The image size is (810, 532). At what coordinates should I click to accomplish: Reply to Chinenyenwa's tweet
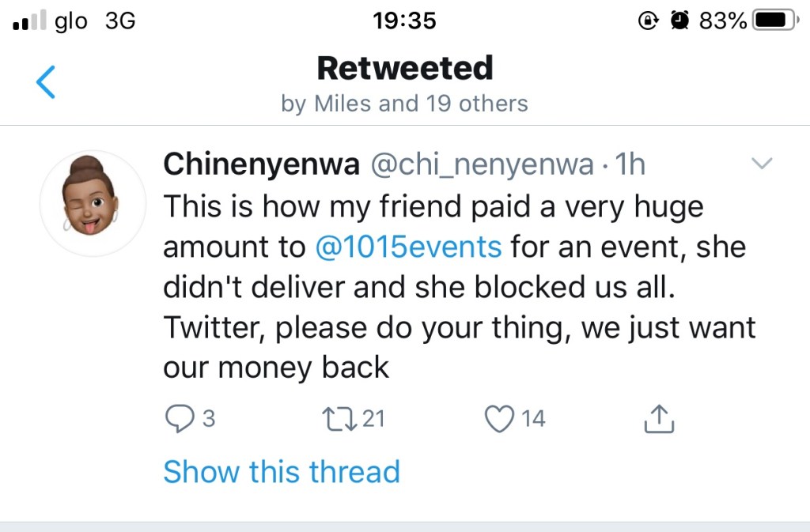[x=180, y=418]
